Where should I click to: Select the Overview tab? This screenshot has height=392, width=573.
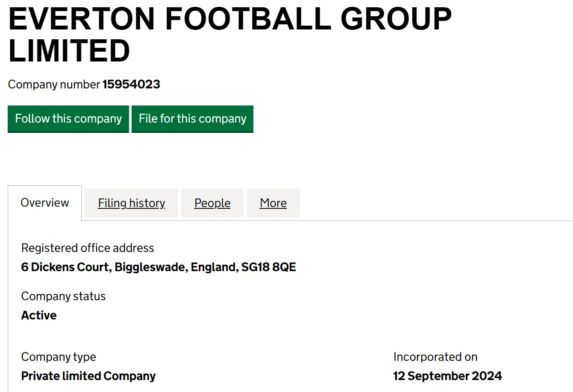coord(45,203)
